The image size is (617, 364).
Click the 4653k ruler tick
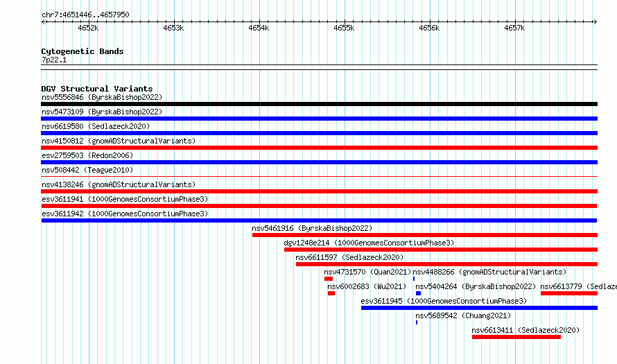[x=173, y=28]
